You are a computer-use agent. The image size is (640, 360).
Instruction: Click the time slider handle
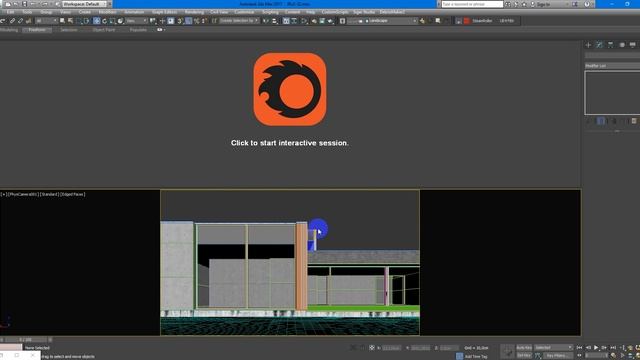(26, 340)
